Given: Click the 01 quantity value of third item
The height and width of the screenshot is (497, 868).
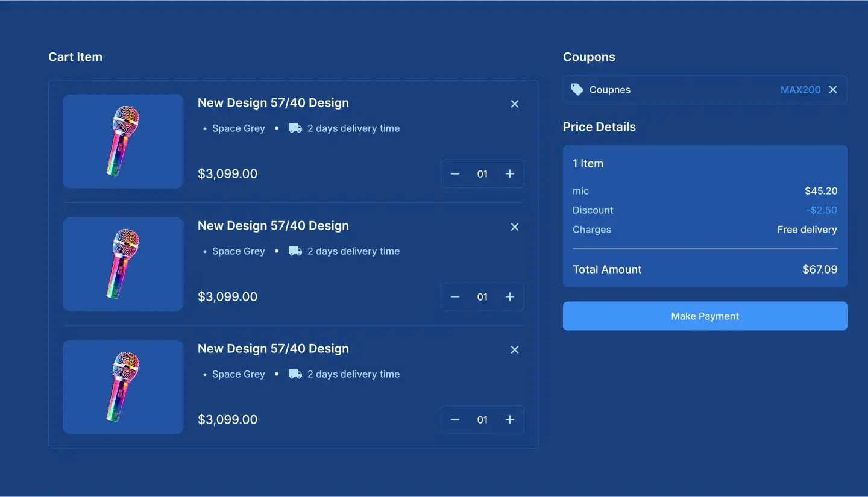Looking at the screenshot, I should tap(482, 420).
